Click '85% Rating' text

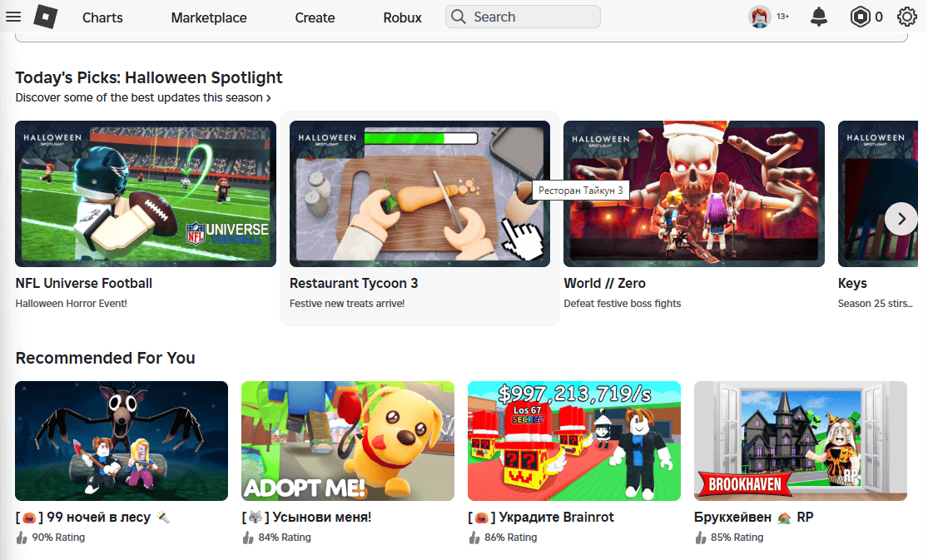737,538
